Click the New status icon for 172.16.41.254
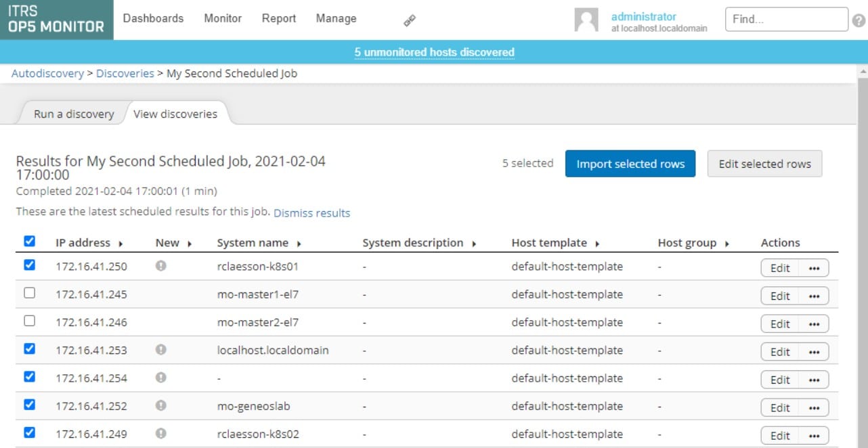The image size is (868, 448). pyautogui.click(x=161, y=378)
